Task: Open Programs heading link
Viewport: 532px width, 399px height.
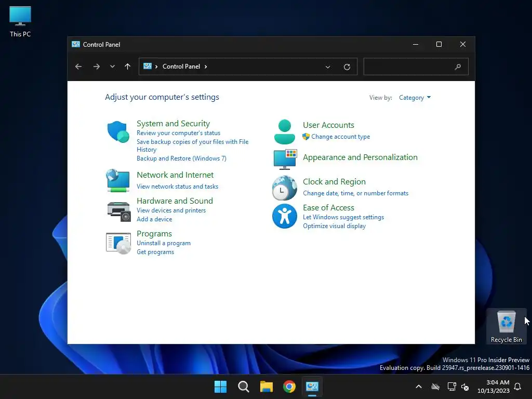Action: tap(154, 234)
